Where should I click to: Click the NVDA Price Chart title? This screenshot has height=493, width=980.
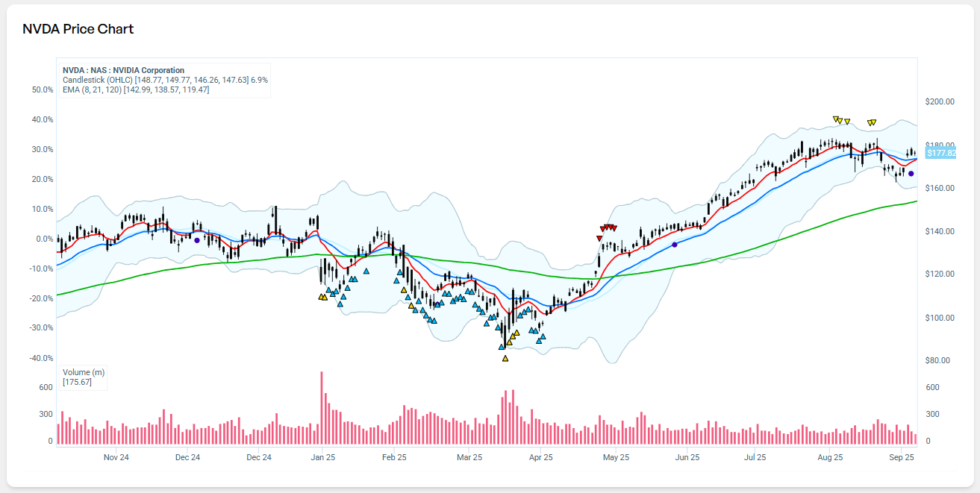click(78, 29)
